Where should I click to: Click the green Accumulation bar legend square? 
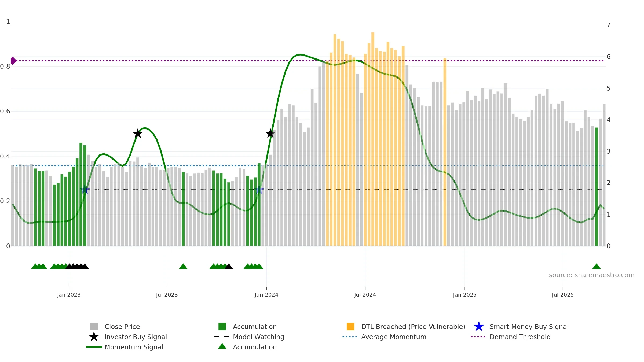point(222,327)
